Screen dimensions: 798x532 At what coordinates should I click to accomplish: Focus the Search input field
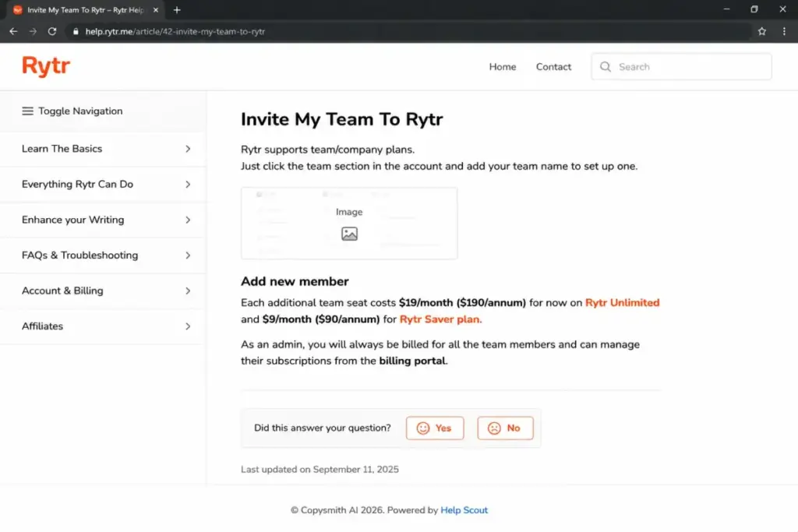coord(681,67)
